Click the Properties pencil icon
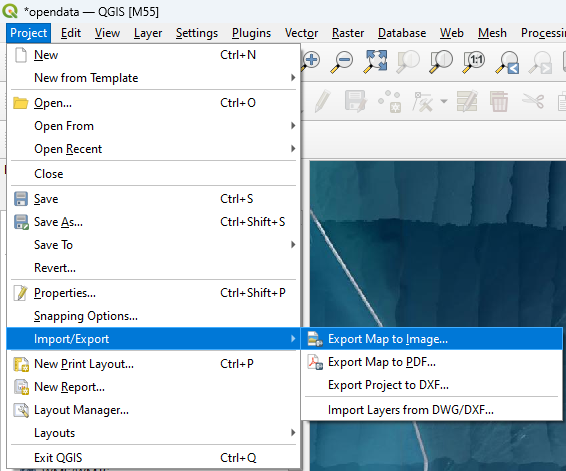The width and height of the screenshot is (566, 471). pos(21,293)
